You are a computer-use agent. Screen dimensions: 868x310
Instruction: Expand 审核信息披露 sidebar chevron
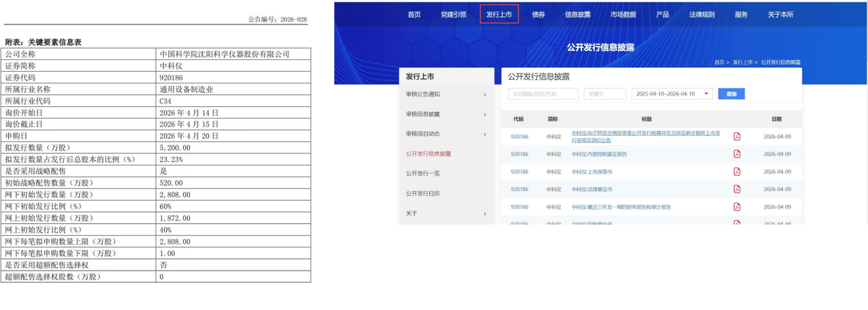click(x=485, y=115)
